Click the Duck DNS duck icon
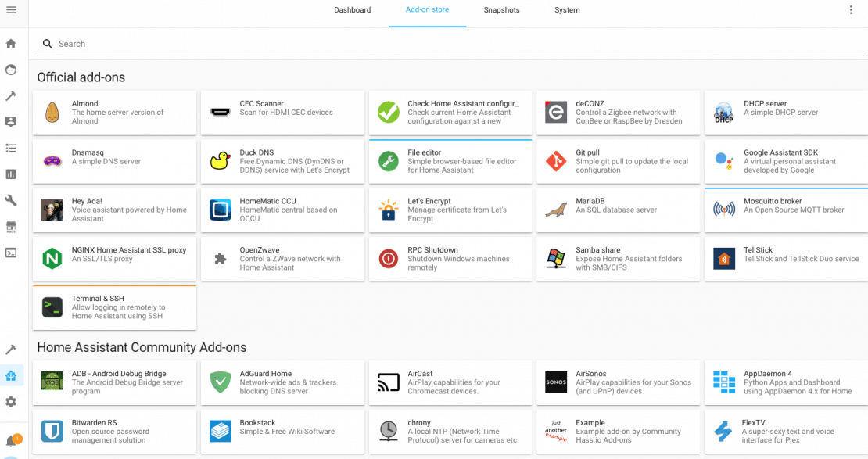The height and width of the screenshot is (459, 868). click(x=221, y=161)
